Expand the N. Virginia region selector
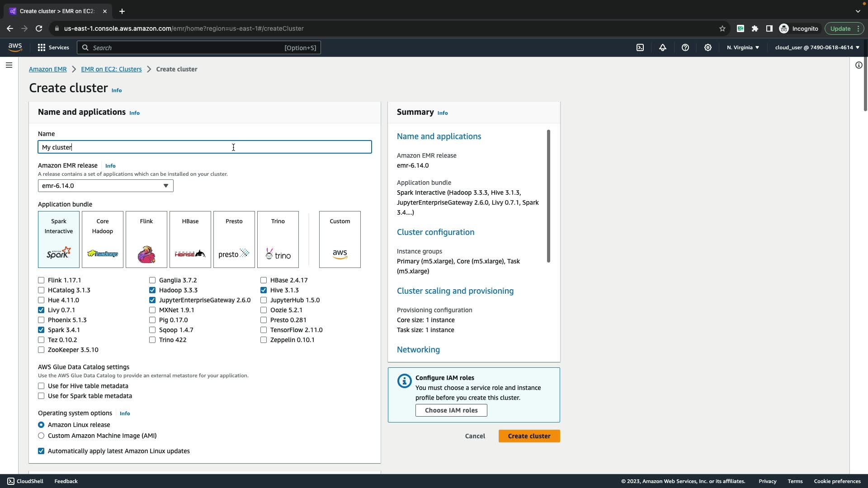 tap(743, 47)
